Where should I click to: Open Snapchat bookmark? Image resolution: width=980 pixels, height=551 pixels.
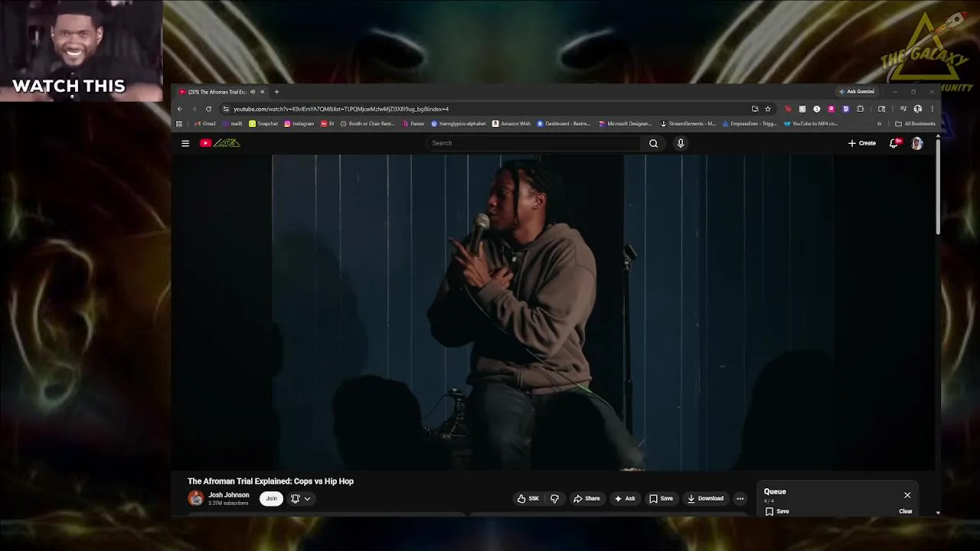point(263,124)
